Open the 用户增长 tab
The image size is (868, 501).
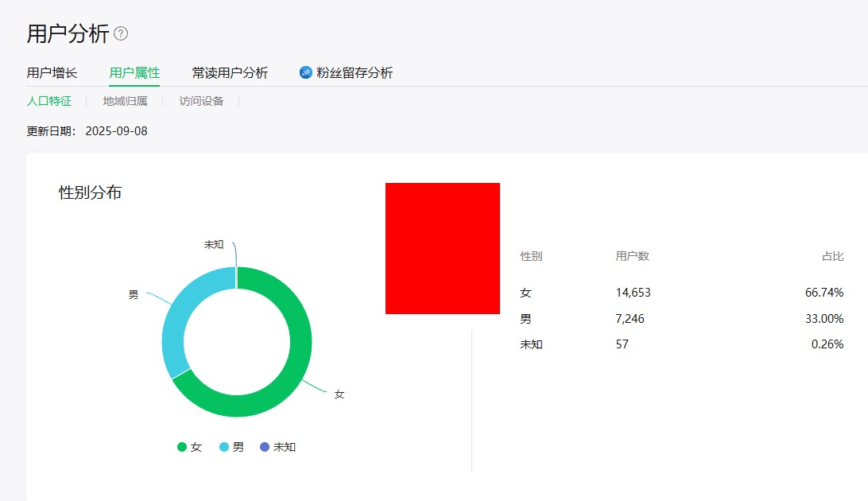[52, 73]
